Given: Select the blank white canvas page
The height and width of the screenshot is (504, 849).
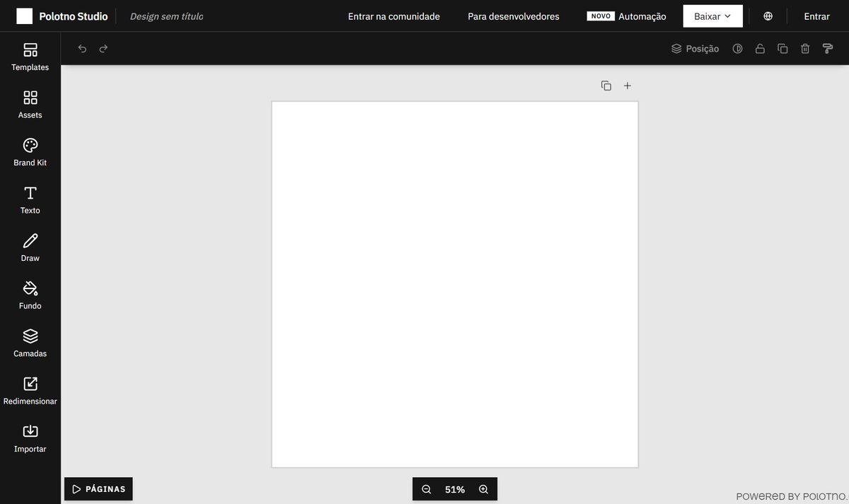Looking at the screenshot, I should tap(455, 284).
